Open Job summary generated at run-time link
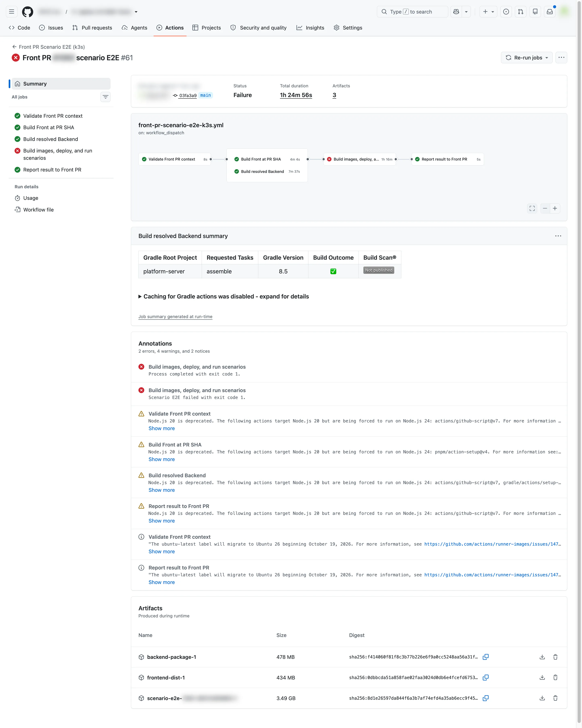Screen dimensions: 582x728 pyautogui.click(x=175, y=317)
